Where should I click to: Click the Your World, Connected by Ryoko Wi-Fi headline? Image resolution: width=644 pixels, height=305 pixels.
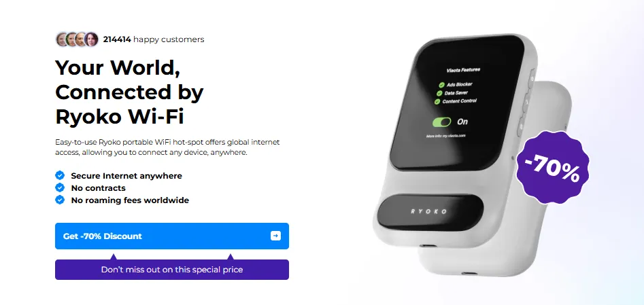coord(129,92)
